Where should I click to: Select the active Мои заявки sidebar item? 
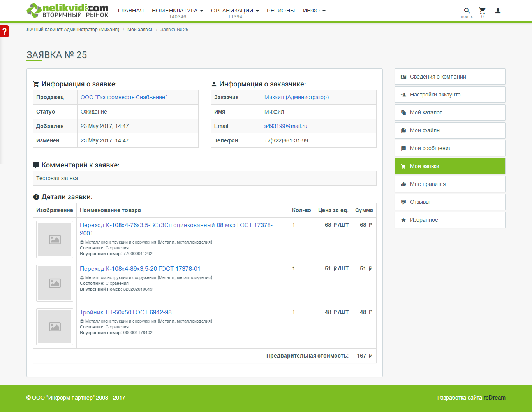tap(450, 166)
